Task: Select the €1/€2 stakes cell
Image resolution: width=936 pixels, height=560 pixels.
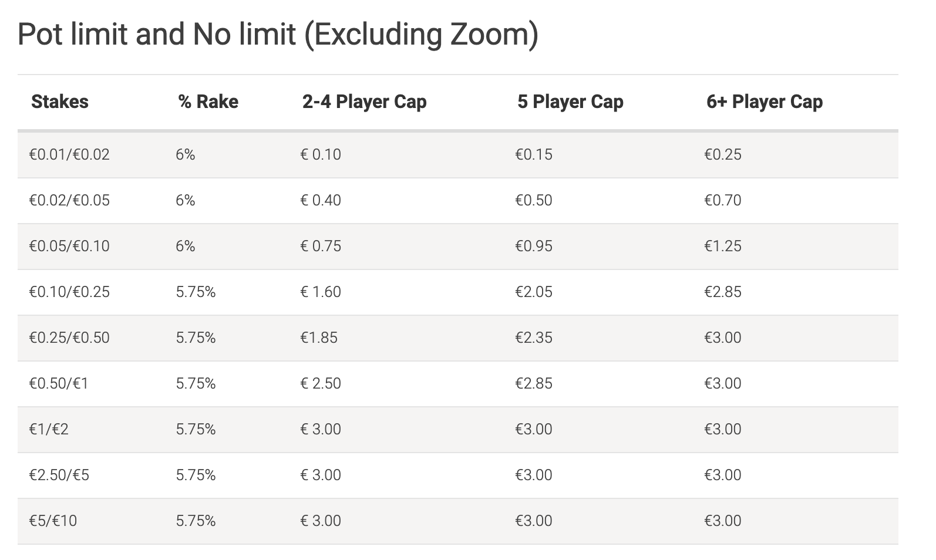Action: point(49,429)
